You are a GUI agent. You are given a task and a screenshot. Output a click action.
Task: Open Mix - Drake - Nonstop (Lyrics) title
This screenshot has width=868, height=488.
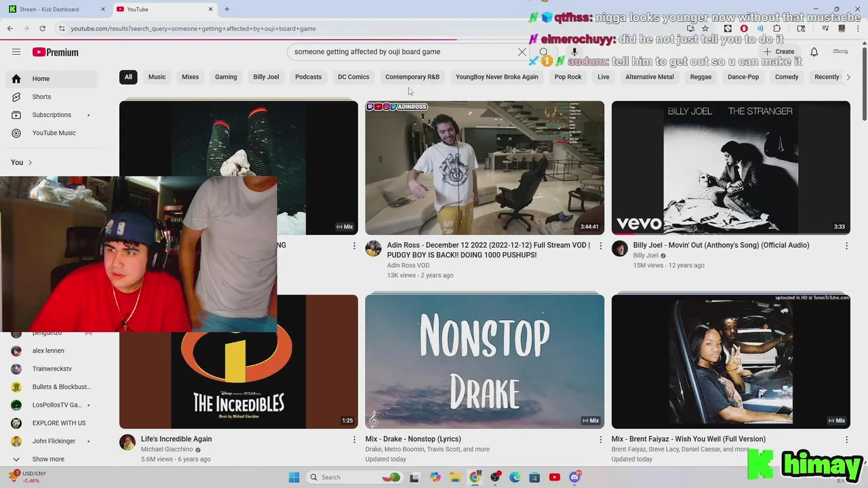(x=413, y=439)
